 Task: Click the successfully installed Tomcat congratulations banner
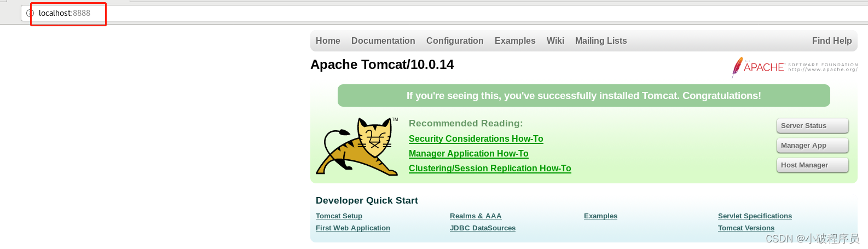[x=583, y=96]
